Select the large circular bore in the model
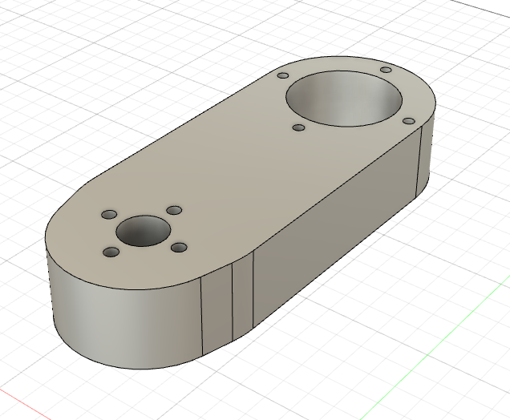510x420 pixels. pos(344,99)
